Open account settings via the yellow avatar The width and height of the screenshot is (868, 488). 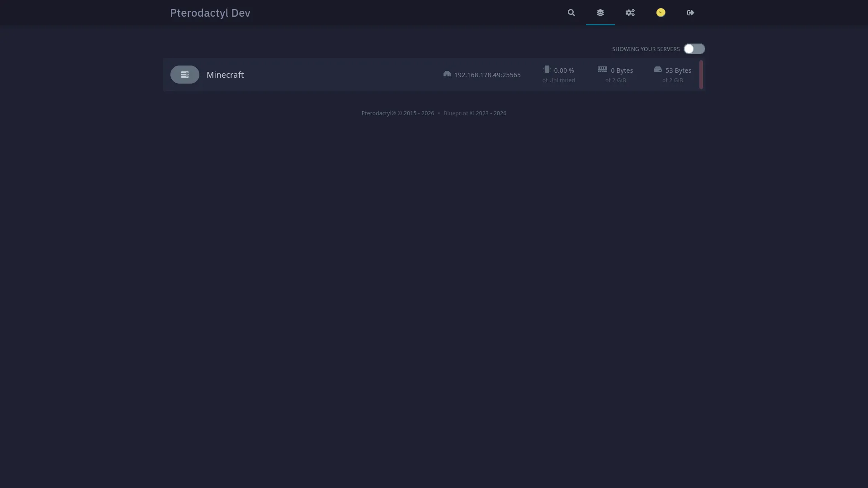coord(661,13)
